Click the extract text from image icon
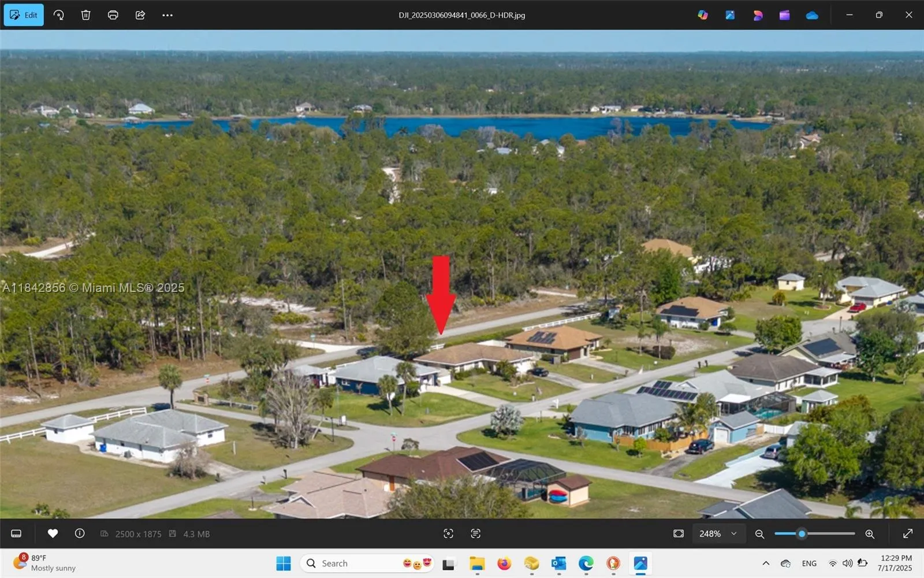 pos(475,533)
